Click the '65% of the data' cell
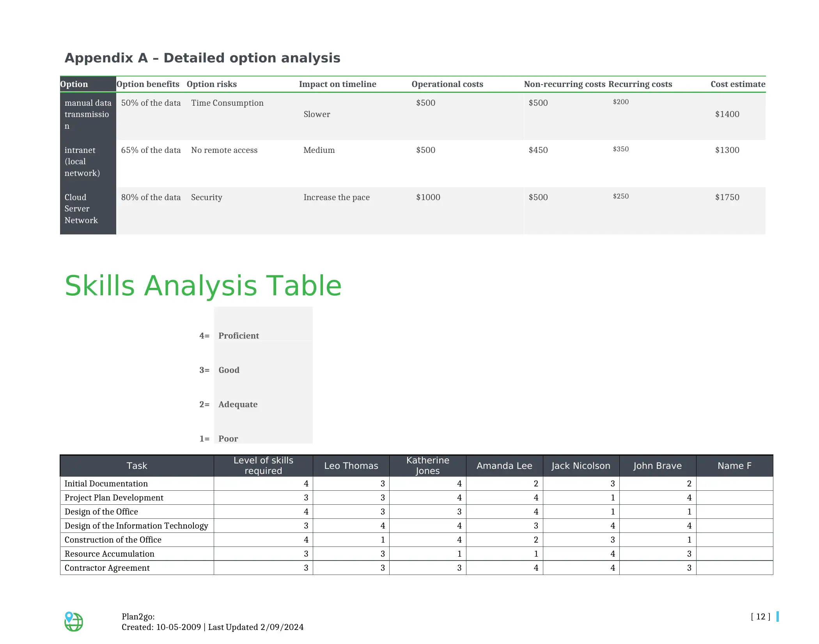This screenshot has height=644, width=819. [151, 150]
